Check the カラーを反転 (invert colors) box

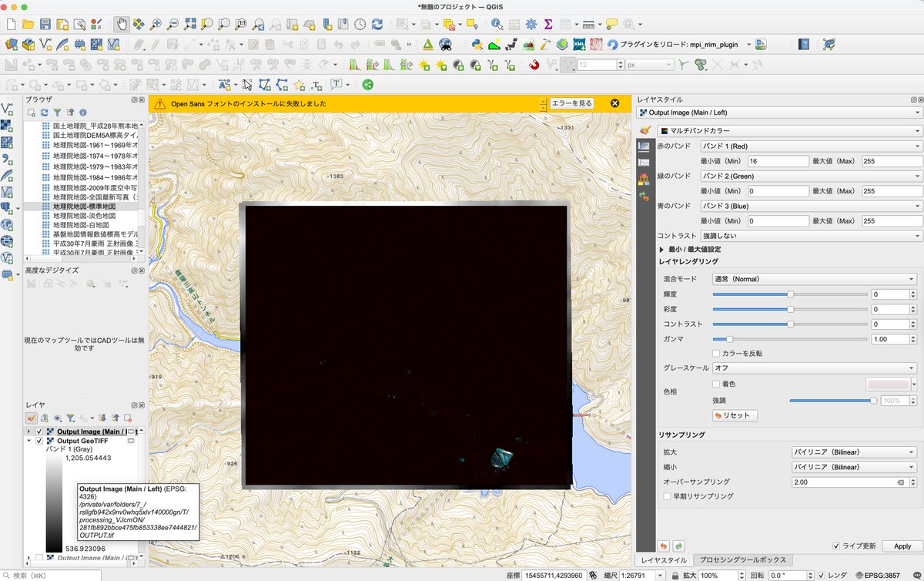point(717,354)
